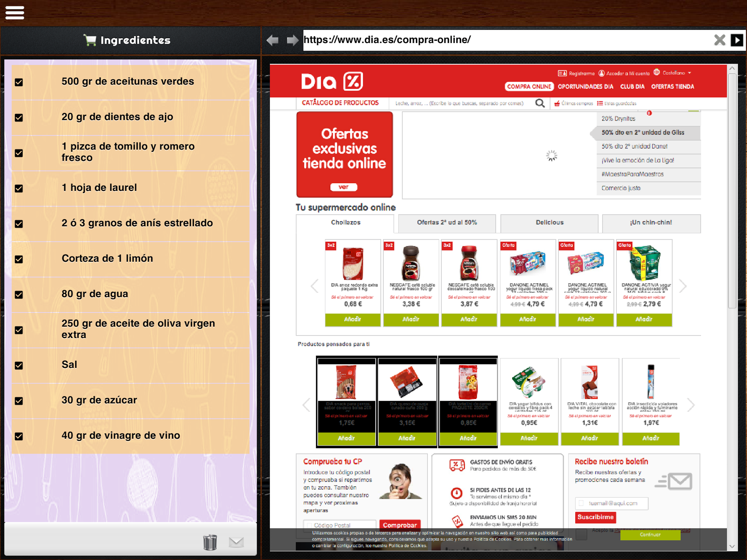Uncheck Corteza de 1 limón

click(19, 259)
